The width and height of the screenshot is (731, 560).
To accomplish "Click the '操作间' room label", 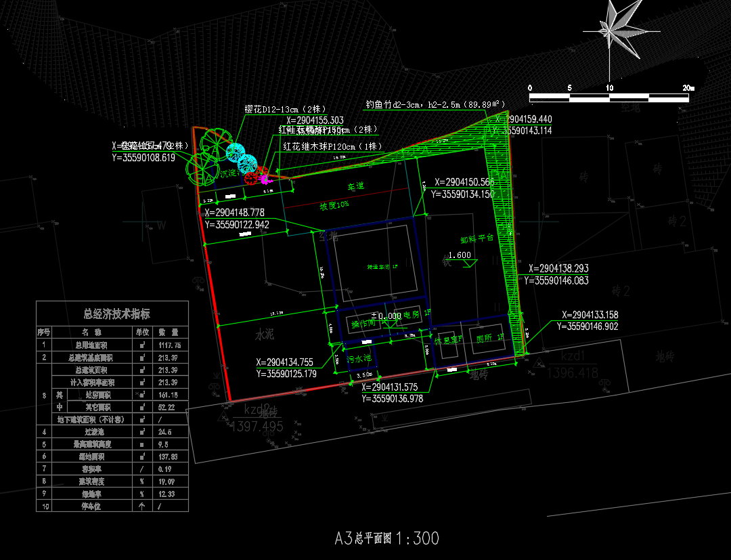I will (363, 324).
